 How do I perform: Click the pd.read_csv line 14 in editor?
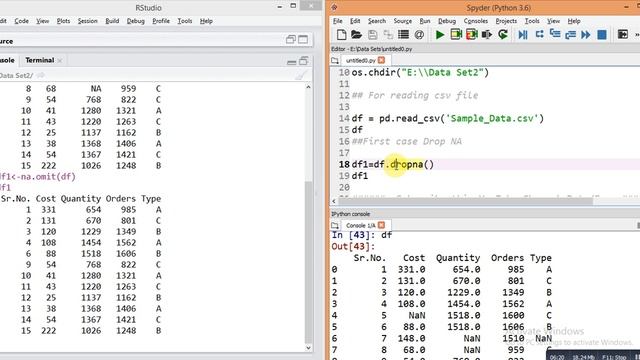tap(448, 119)
